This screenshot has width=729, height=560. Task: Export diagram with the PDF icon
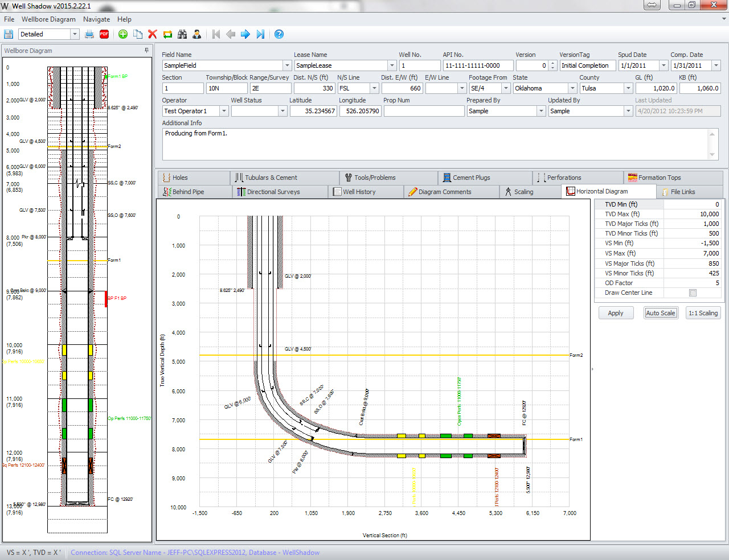tap(104, 34)
